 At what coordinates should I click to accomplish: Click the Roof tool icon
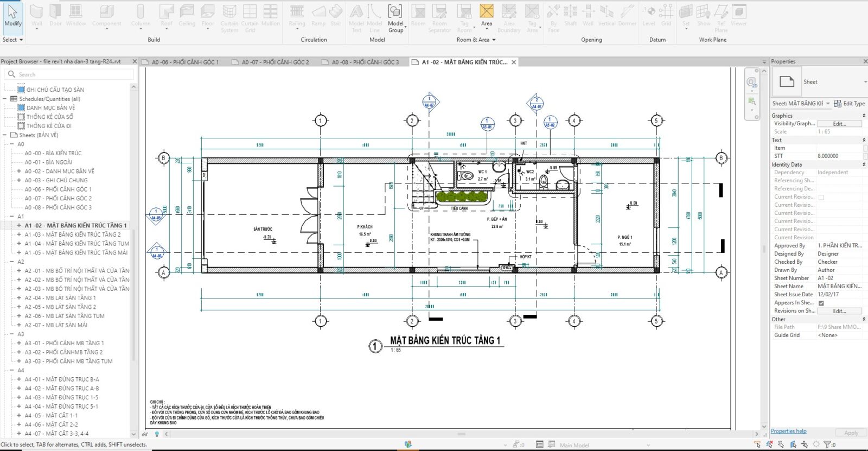[x=167, y=11]
